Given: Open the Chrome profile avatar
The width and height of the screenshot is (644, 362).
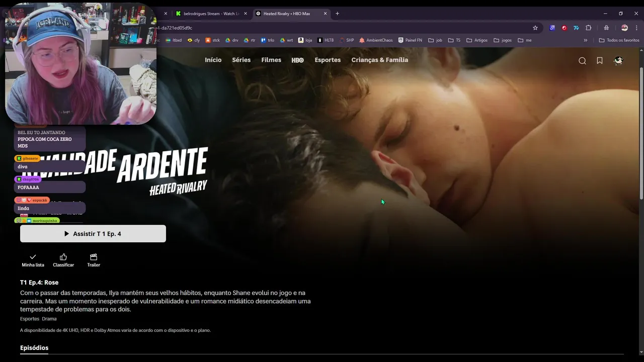Looking at the screenshot, I should 624,28.
